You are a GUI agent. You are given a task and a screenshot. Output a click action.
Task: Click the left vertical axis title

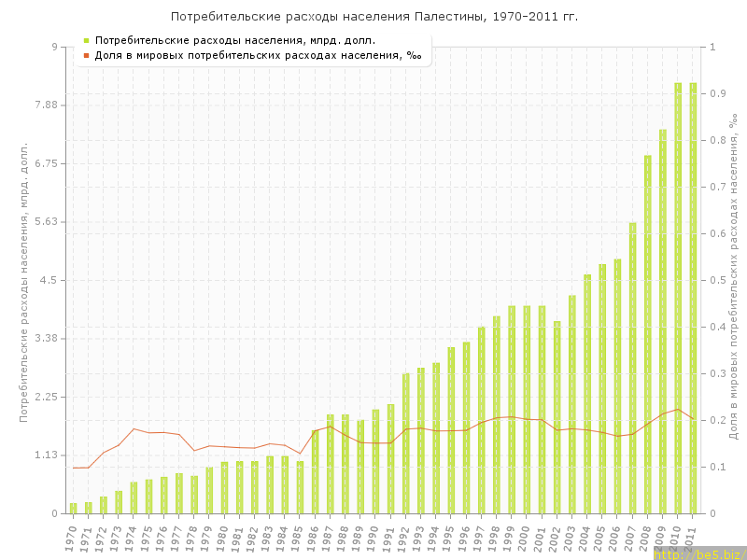24,280
